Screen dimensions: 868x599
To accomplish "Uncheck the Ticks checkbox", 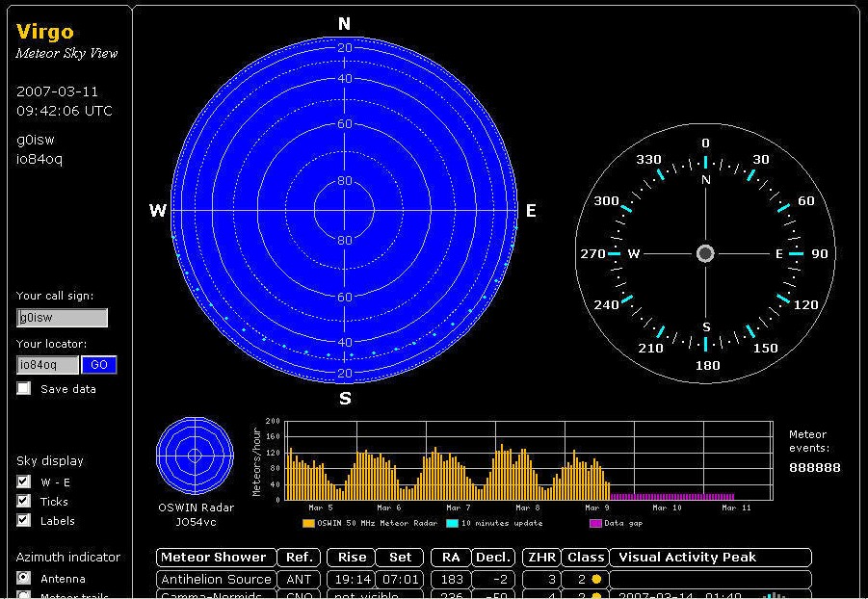I will point(23,501).
